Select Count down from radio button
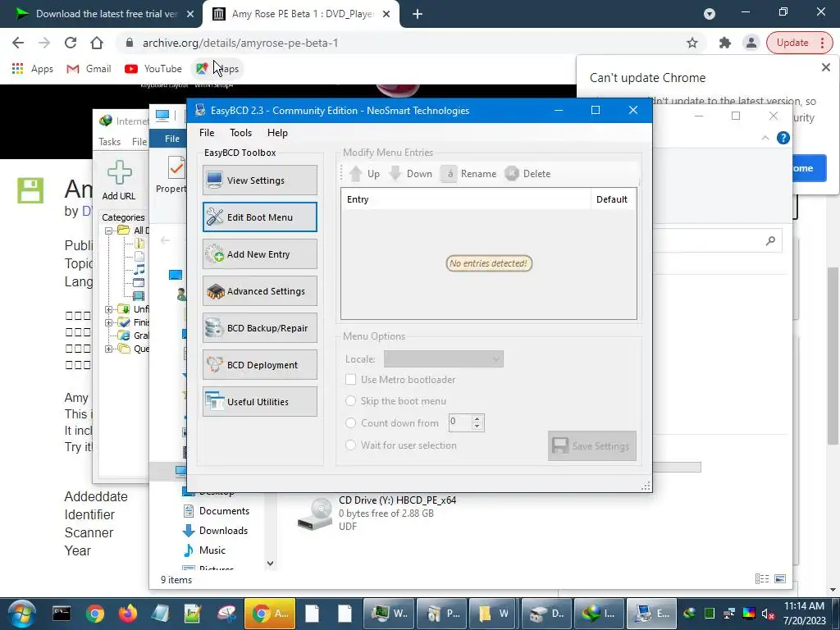 tap(351, 422)
